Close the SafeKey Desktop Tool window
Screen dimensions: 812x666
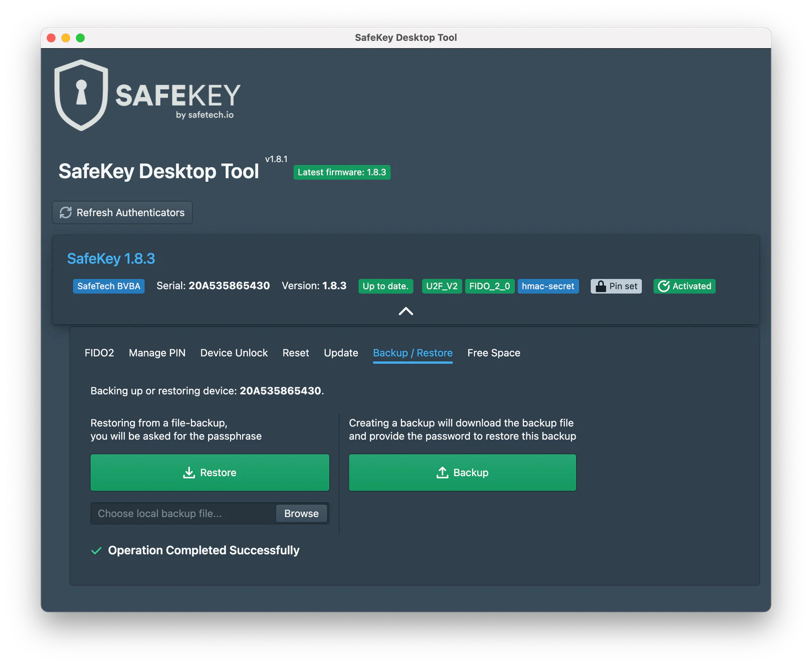(51, 38)
